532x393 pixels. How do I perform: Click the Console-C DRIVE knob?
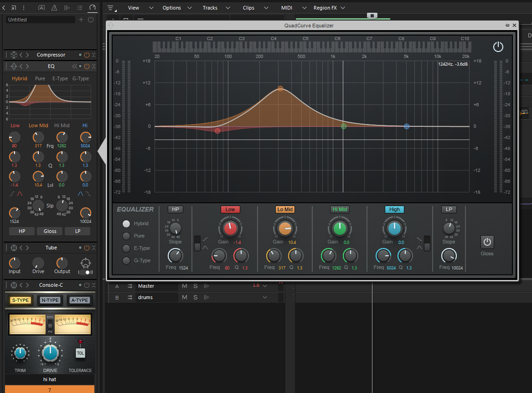pyautogui.click(x=50, y=352)
